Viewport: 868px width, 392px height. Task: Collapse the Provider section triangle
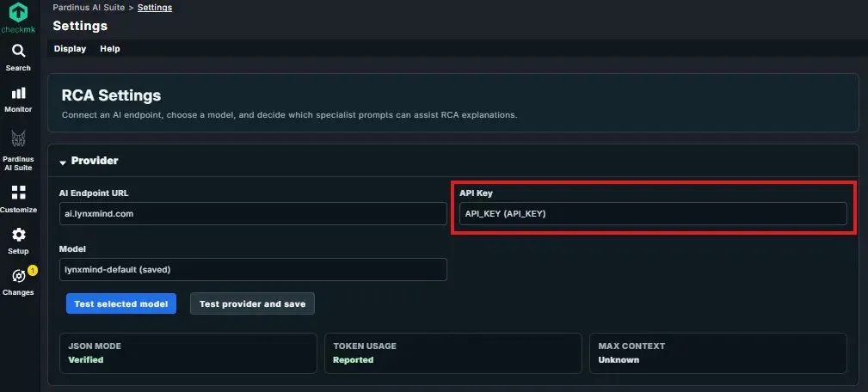coord(63,162)
